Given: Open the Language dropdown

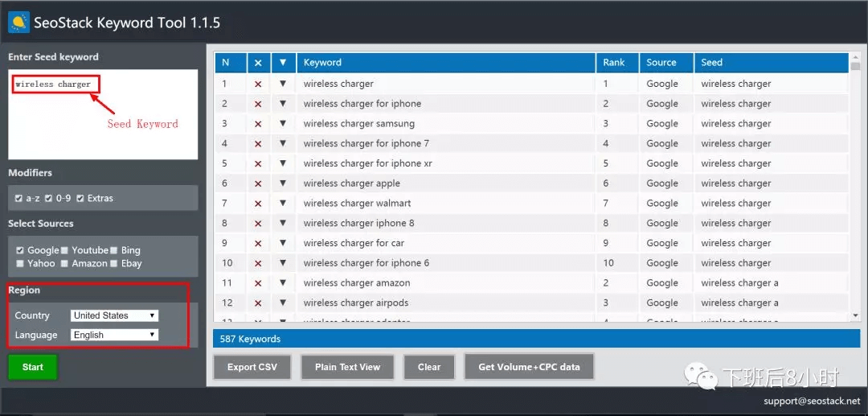Looking at the screenshot, I should click(x=114, y=335).
